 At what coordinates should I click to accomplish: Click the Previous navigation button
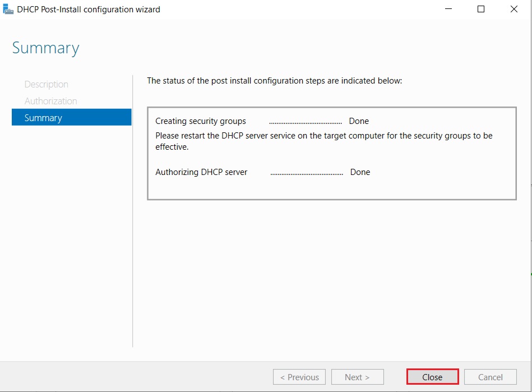(299, 376)
